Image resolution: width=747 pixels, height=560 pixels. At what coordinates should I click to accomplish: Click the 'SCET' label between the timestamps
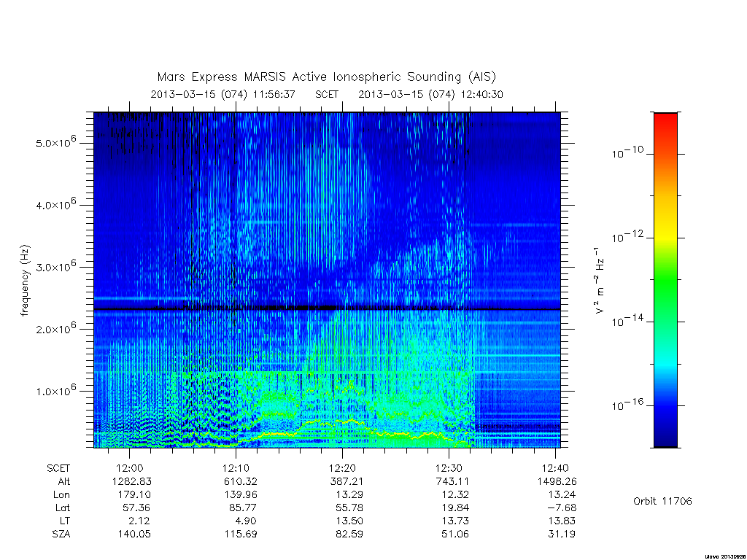click(327, 94)
